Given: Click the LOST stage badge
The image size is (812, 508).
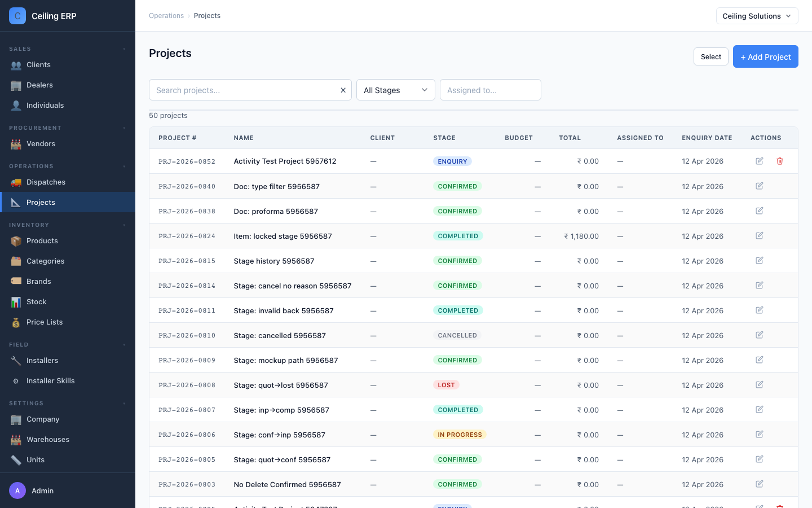Looking at the screenshot, I should pyautogui.click(x=446, y=385).
